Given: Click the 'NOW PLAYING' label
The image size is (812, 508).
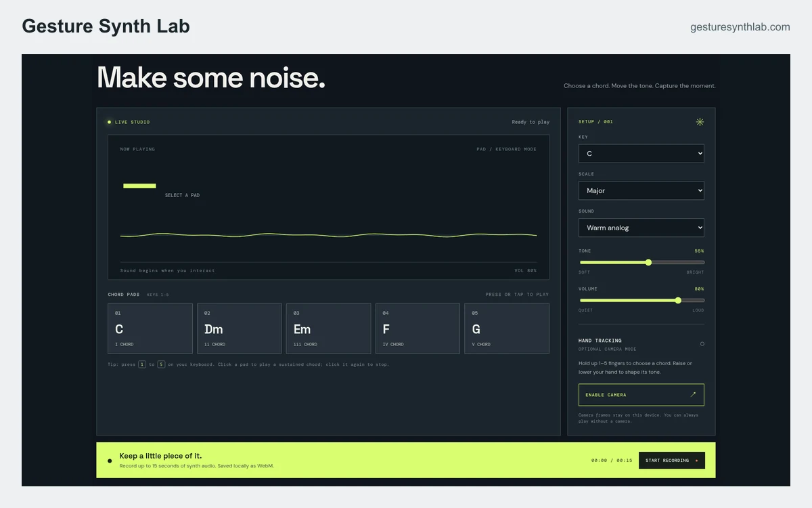Looking at the screenshot, I should [137, 149].
